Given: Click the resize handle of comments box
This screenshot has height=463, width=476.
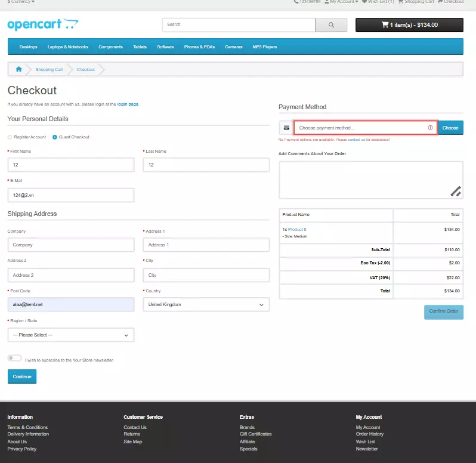Looking at the screenshot, I should pyautogui.click(x=456, y=192).
